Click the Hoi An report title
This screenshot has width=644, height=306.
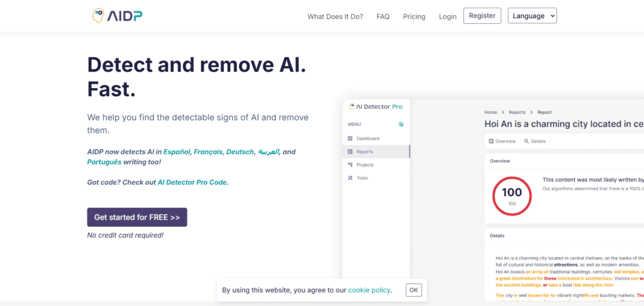pyautogui.click(x=564, y=124)
